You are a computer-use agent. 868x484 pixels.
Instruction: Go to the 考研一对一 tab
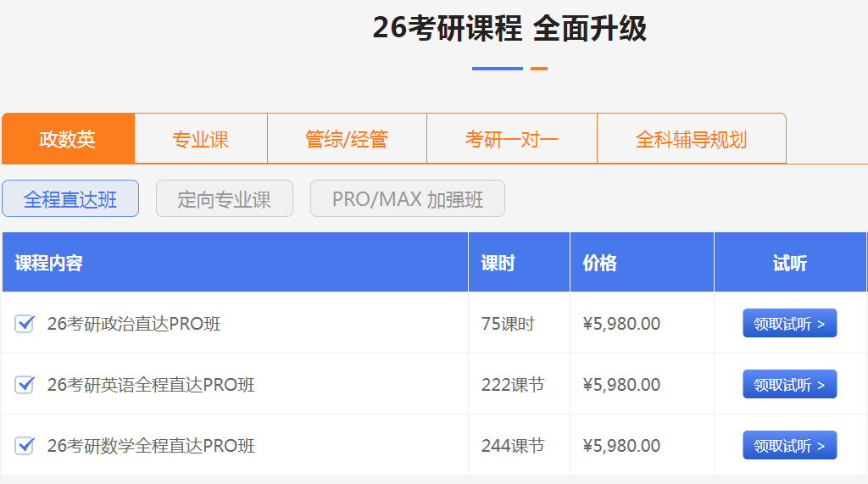coord(512,139)
